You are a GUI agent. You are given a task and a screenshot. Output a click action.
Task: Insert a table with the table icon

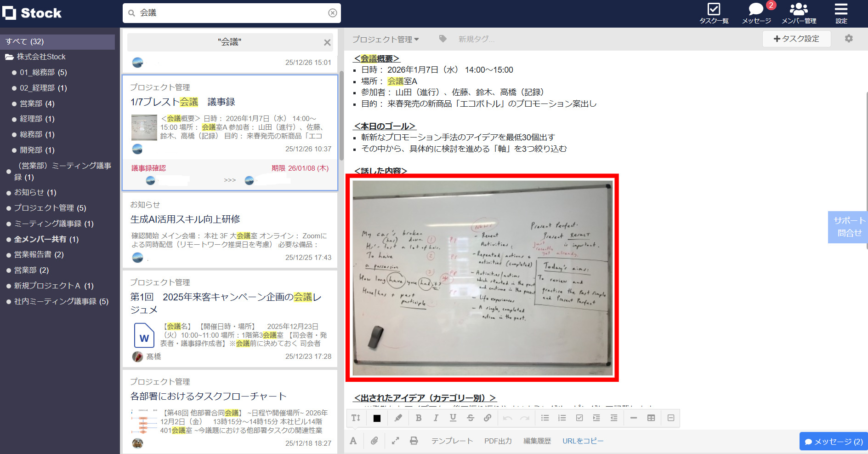point(650,418)
